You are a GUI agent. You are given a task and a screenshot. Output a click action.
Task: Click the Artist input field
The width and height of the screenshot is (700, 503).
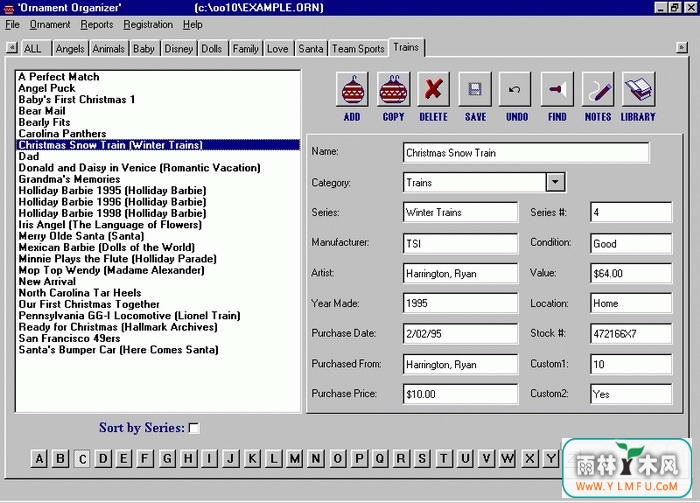point(460,273)
